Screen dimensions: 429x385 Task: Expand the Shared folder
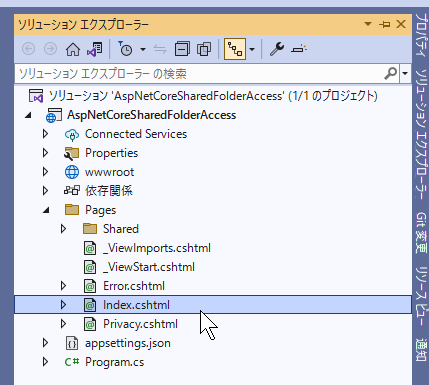(x=63, y=229)
